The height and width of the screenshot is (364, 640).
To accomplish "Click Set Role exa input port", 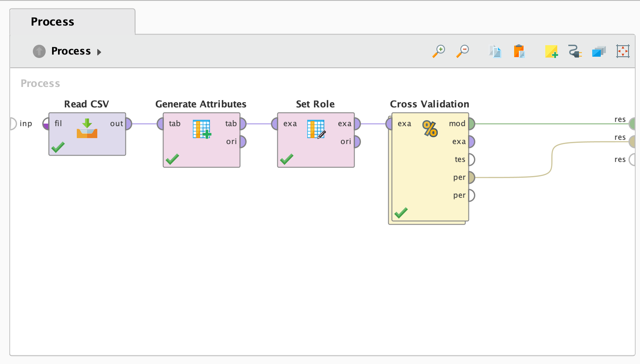I will 275,124.
